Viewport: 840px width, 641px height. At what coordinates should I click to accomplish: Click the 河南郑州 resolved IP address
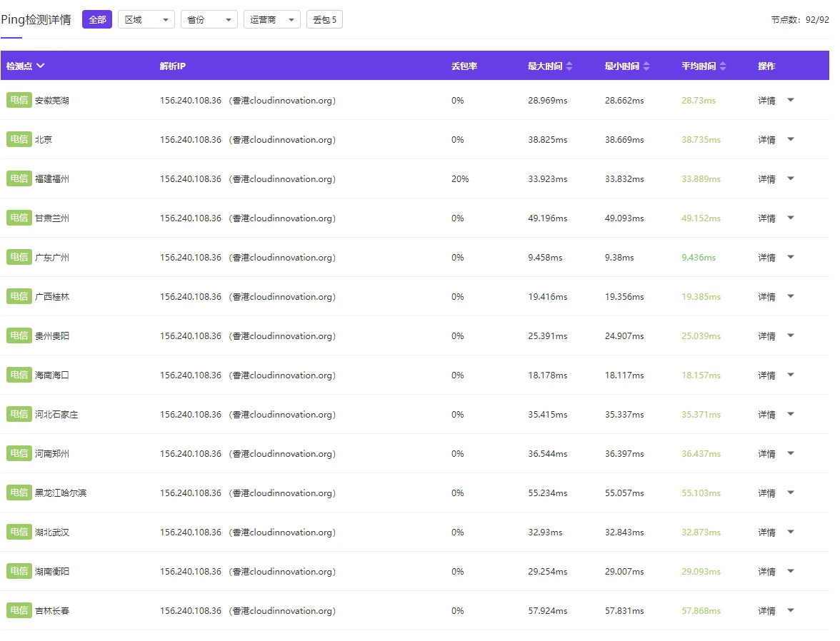click(x=190, y=453)
